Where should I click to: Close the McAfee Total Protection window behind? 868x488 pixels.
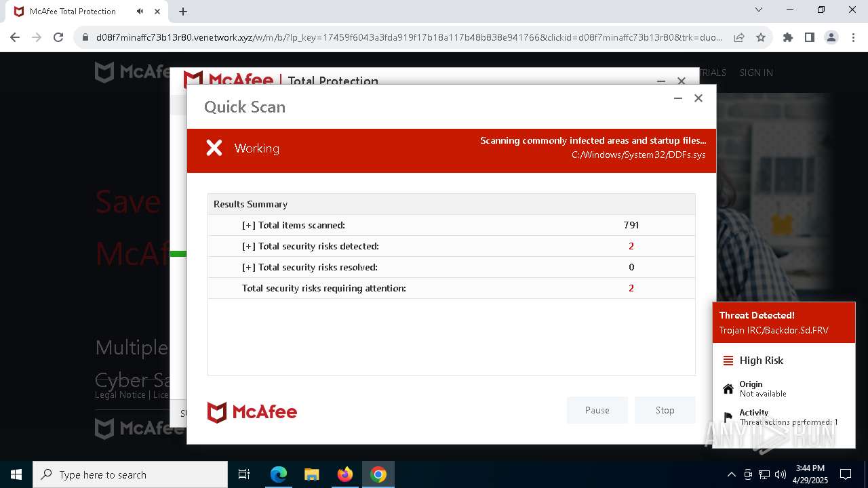tap(682, 80)
